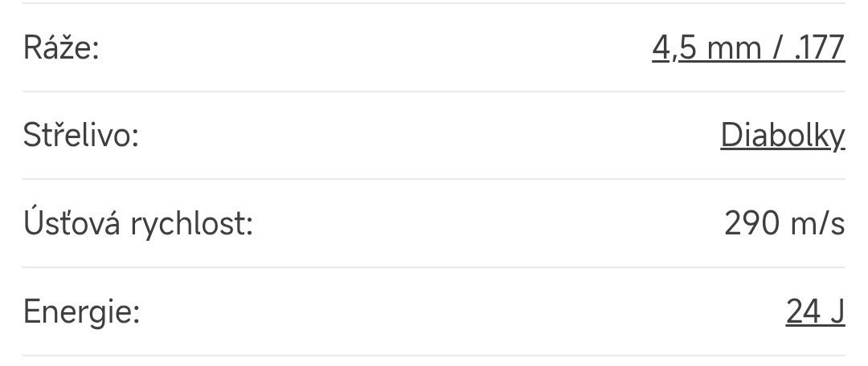Select the Energie label
Screen dimensions: 868x366
click(x=81, y=311)
